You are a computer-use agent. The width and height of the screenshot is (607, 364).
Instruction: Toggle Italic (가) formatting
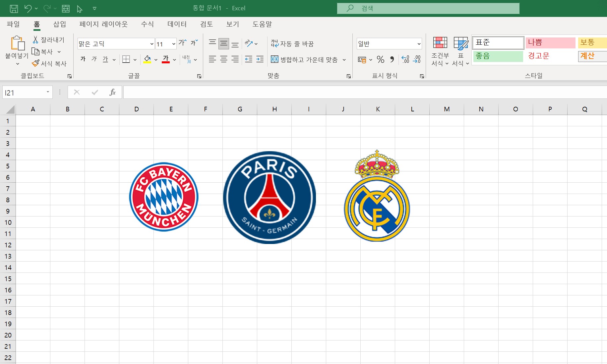pyautogui.click(x=94, y=59)
